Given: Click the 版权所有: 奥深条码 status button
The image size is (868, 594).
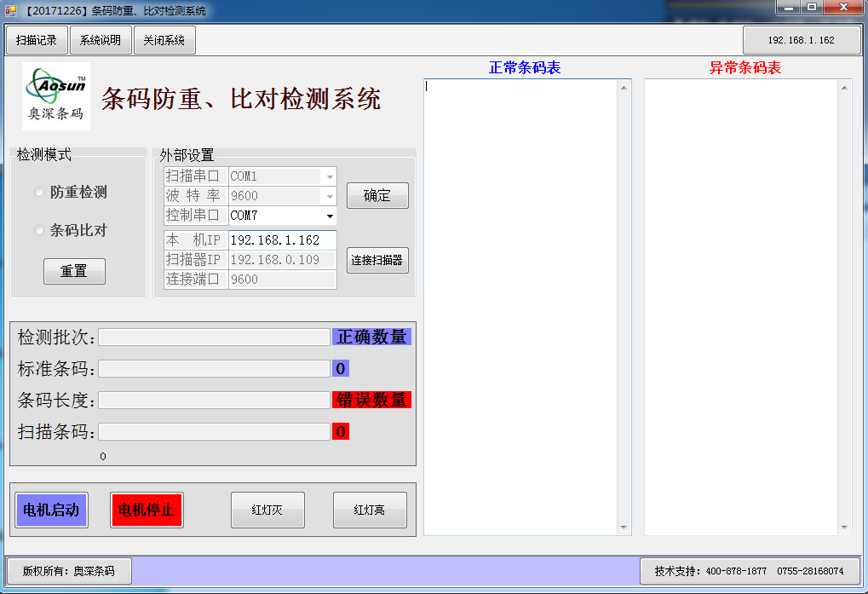Looking at the screenshot, I should (69, 571).
